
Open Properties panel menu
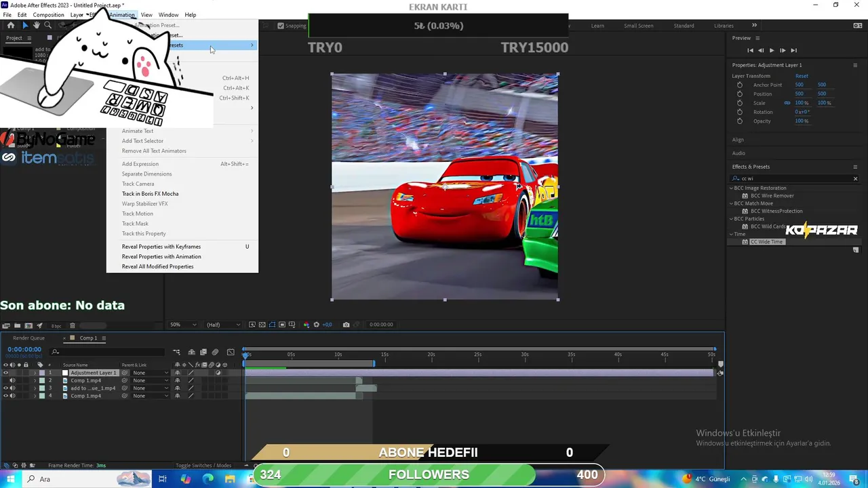pyautogui.click(x=855, y=65)
